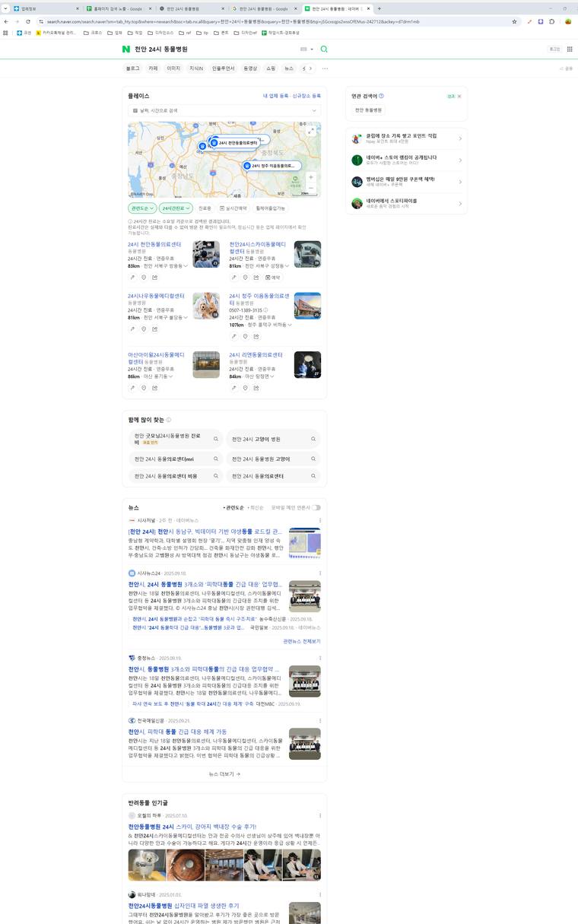Click the more tabs ellipsis button
578x924 pixels.
(x=325, y=68)
